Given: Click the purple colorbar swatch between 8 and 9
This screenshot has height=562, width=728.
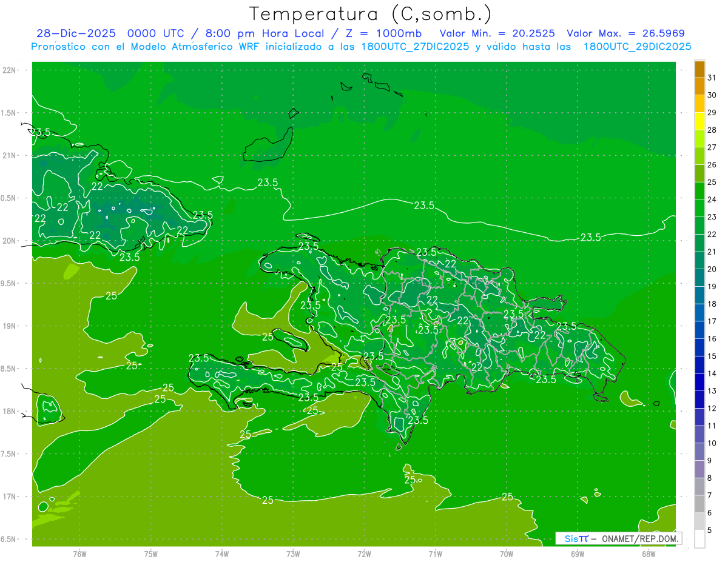Looking at the screenshot, I should coord(699,469).
